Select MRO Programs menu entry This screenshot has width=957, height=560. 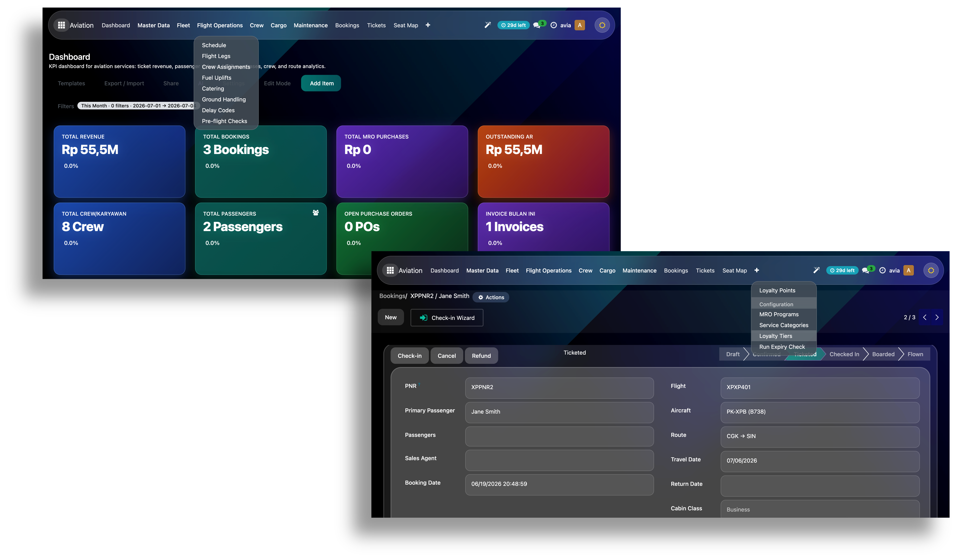tap(779, 314)
